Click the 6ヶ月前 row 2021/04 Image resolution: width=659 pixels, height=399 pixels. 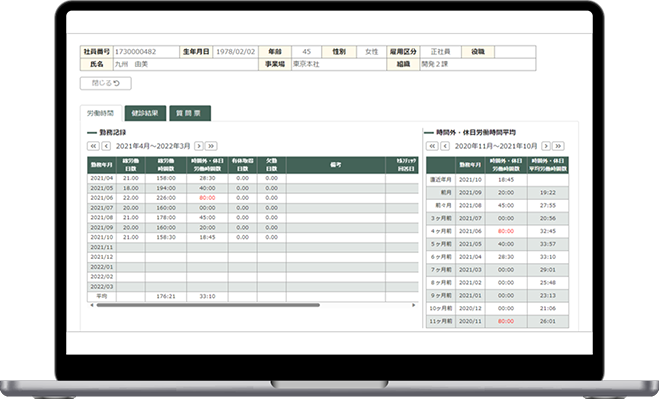497,257
